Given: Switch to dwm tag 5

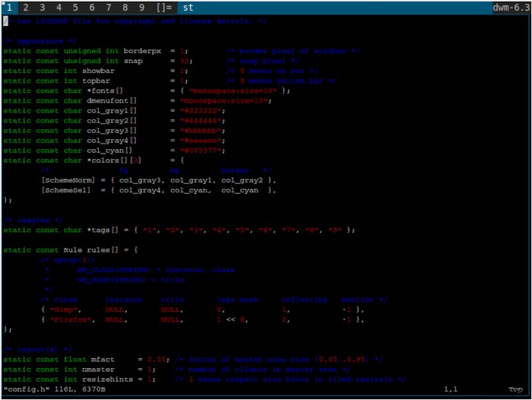Looking at the screenshot, I should click(x=75, y=8).
